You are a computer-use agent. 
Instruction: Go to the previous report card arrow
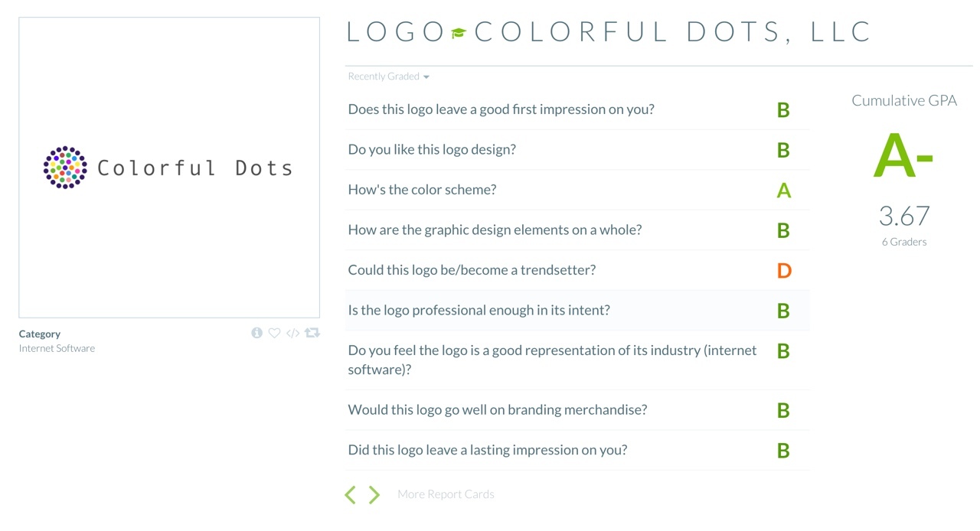(351, 494)
